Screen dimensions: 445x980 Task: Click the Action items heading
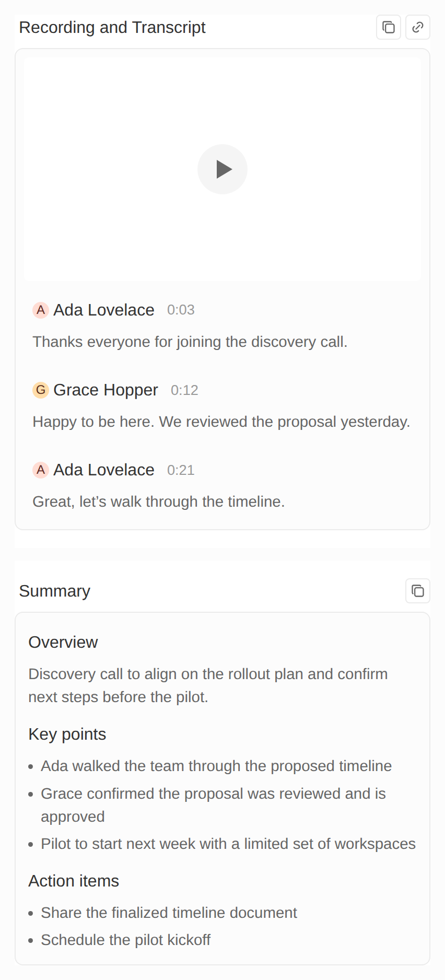click(x=74, y=881)
